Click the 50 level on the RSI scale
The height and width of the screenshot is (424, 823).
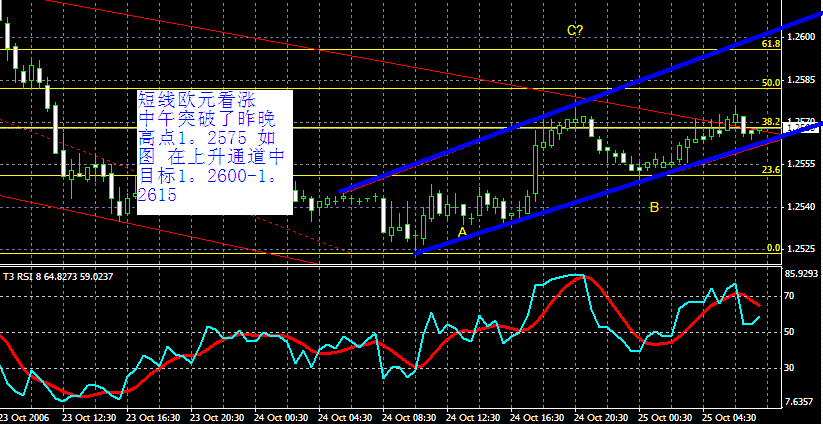(x=790, y=332)
